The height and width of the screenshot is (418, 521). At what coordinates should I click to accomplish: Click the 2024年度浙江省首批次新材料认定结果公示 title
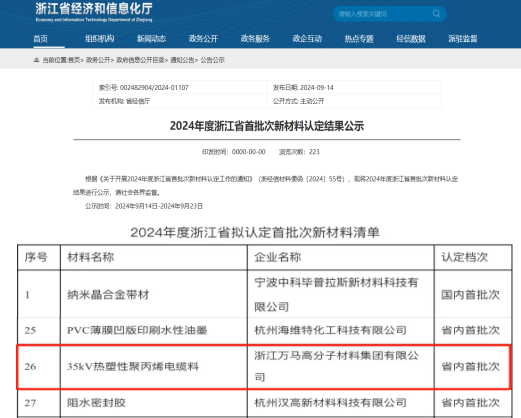pyautogui.click(x=267, y=126)
